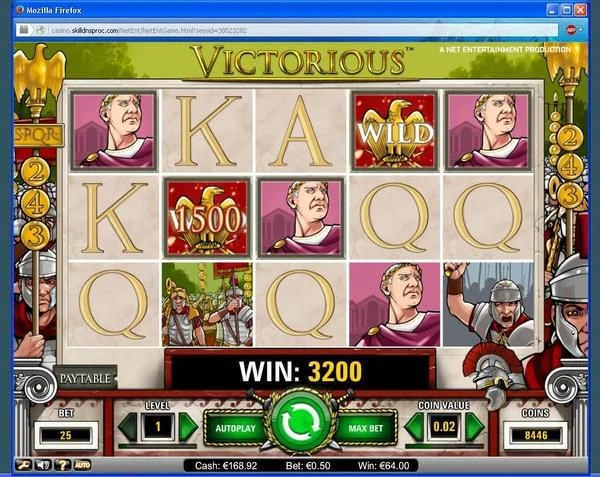Raise the coin value arrow
The image size is (600, 477).
tap(474, 427)
